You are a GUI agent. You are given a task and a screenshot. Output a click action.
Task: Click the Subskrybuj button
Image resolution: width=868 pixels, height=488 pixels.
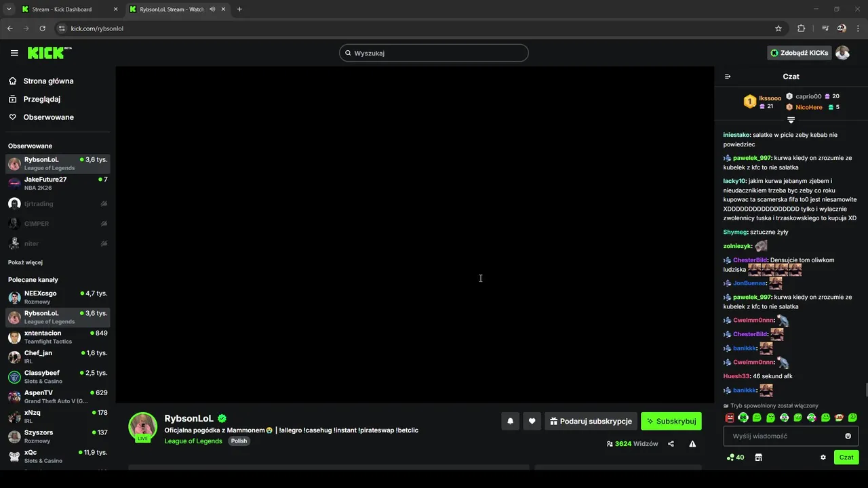click(671, 421)
